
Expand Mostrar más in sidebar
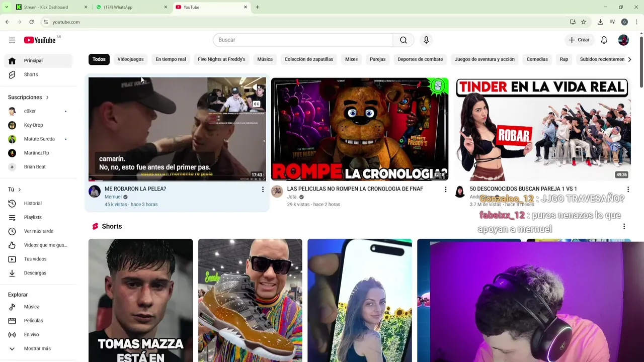click(39, 348)
